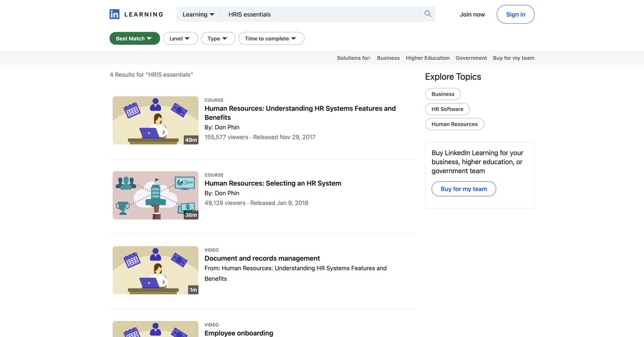Click the 4 Results for "HRIS essentials" text
Image resolution: width=644 pixels, height=337 pixels.
click(x=151, y=74)
